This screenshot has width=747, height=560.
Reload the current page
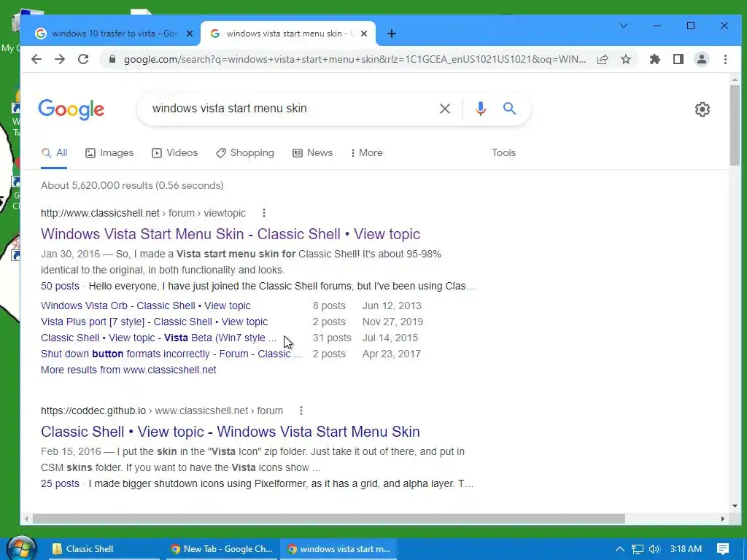[x=83, y=59]
